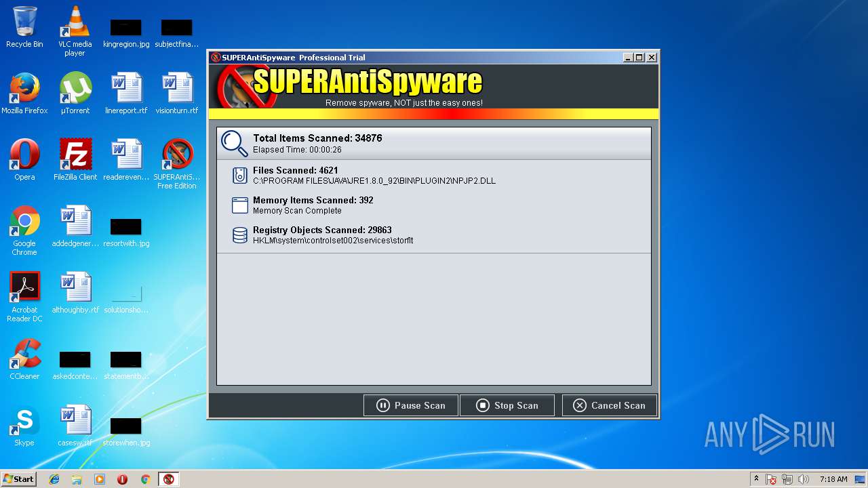Click the Files Scanned disk icon
The image size is (868, 488).
(x=239, y=176)
